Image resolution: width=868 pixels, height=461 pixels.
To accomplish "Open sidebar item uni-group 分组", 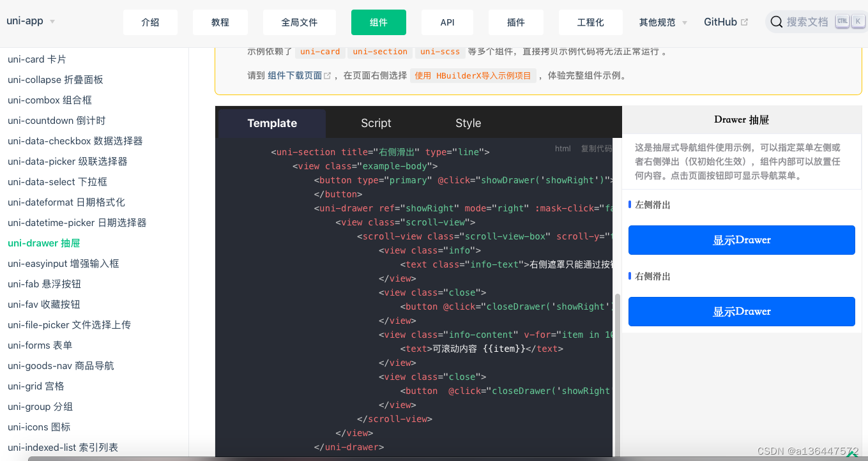I will tap(40, 407).
